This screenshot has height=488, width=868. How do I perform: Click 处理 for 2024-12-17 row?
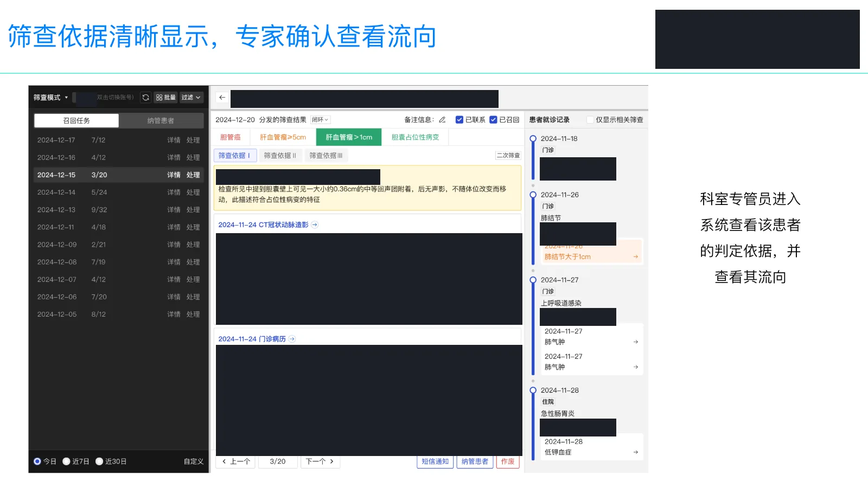[193, 140]
